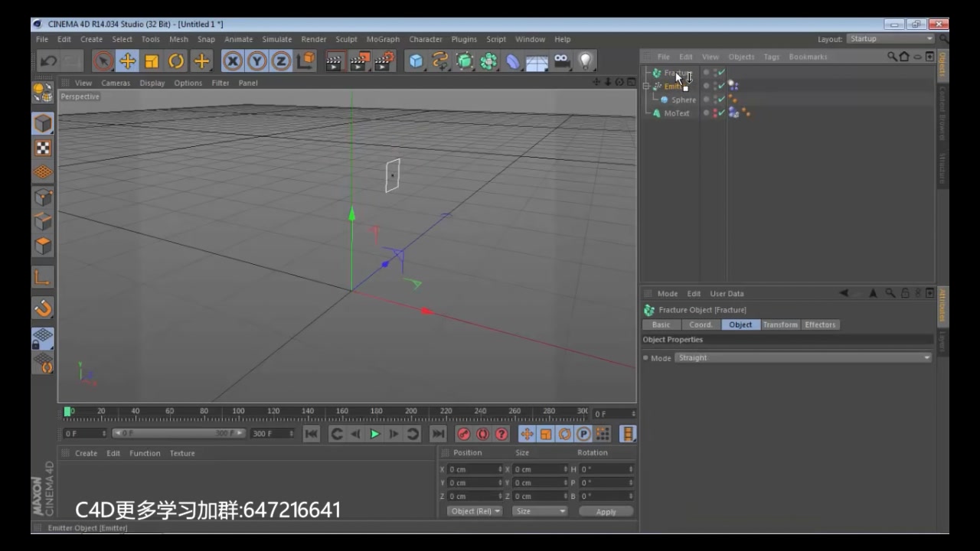
Task: Select the Rotate tool
Action: 175,60
